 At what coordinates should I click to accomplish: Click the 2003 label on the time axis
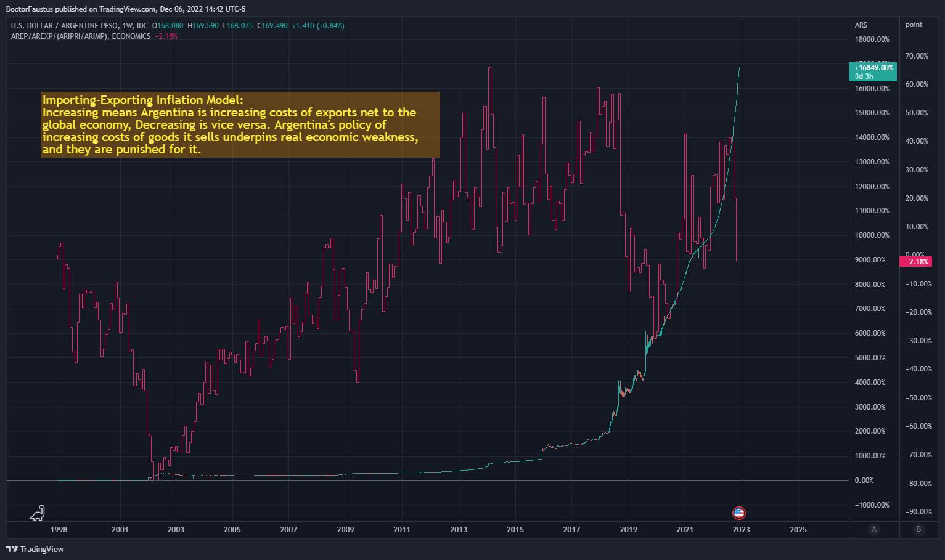click(x=176, y=529)
